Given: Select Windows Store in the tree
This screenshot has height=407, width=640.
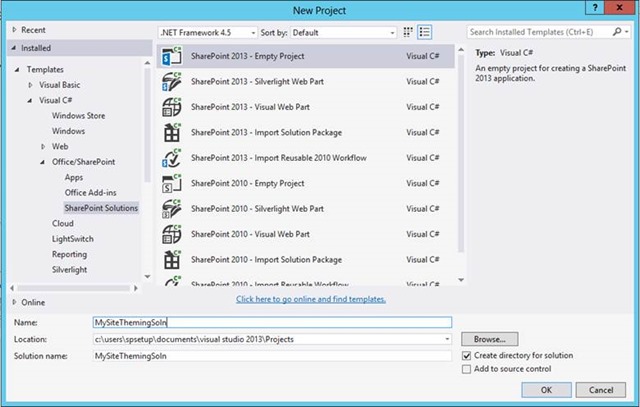Looking at the screenshot, I should (78, 116).
